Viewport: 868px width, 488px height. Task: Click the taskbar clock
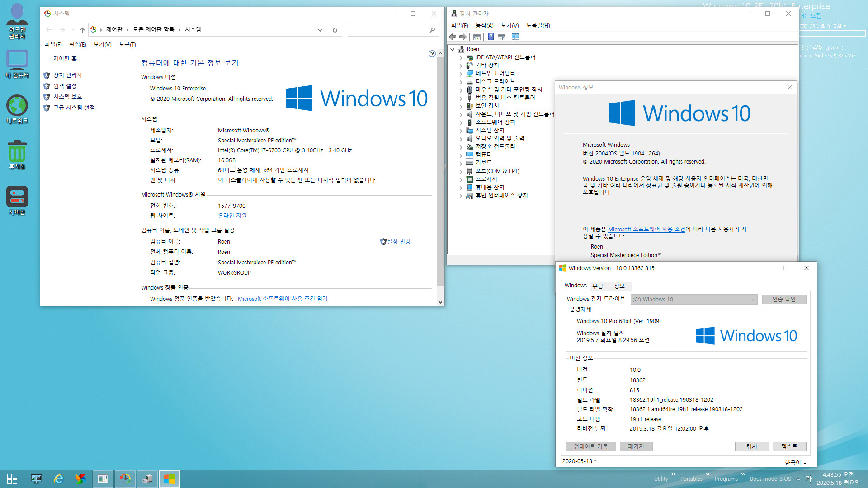click(838, 479)
